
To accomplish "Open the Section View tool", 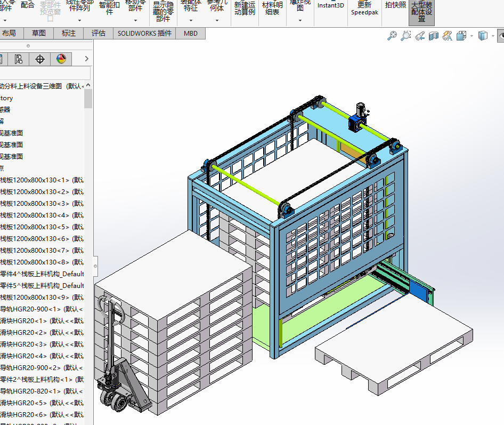I will click(x=434, y=36).
